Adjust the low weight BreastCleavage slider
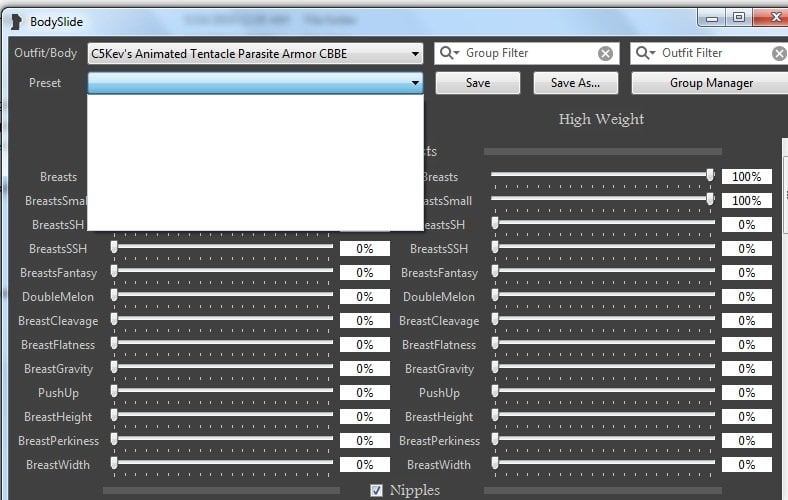This screenshot has height=500, width=788. tap(222, 319)
